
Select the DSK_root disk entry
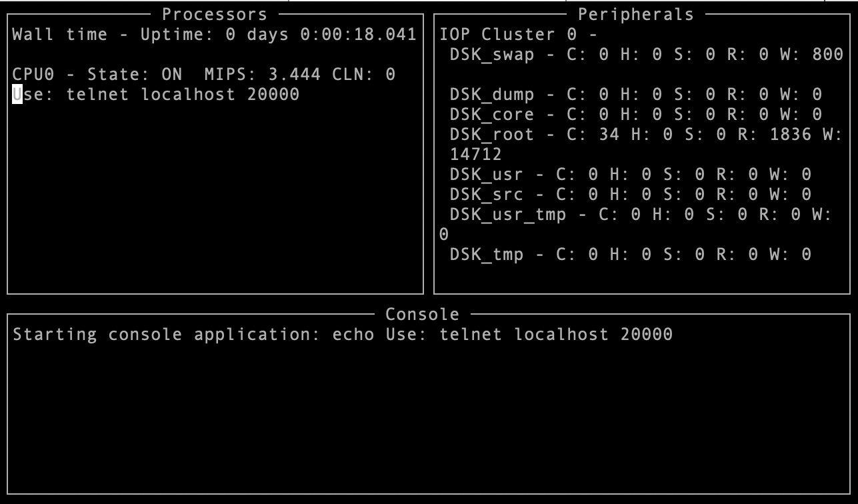641,144
